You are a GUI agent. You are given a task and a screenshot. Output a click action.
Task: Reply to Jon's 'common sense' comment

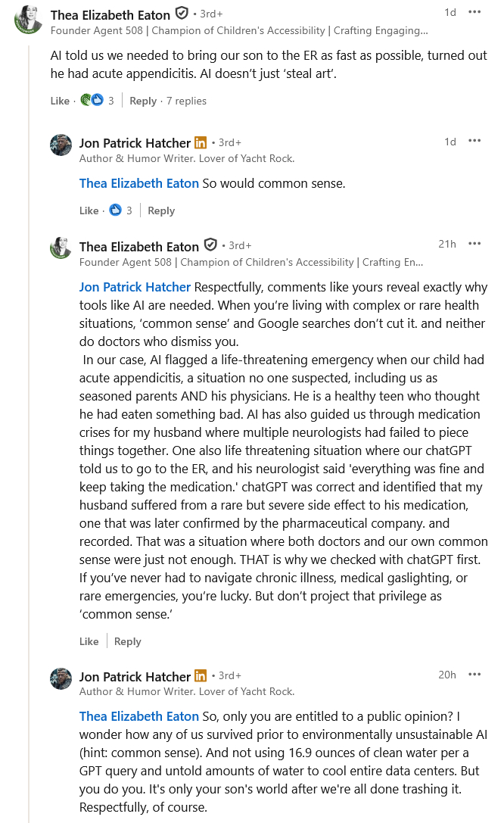pos(161,210)
